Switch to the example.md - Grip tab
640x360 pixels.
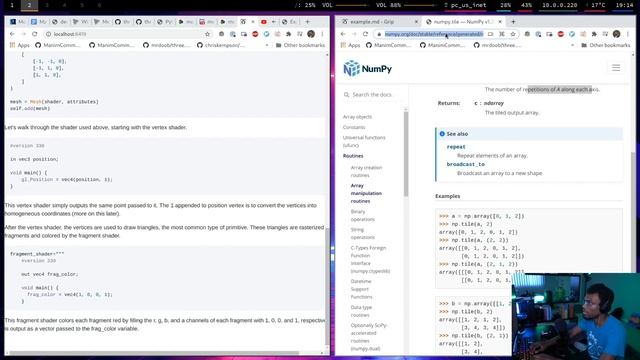(378, 22)
